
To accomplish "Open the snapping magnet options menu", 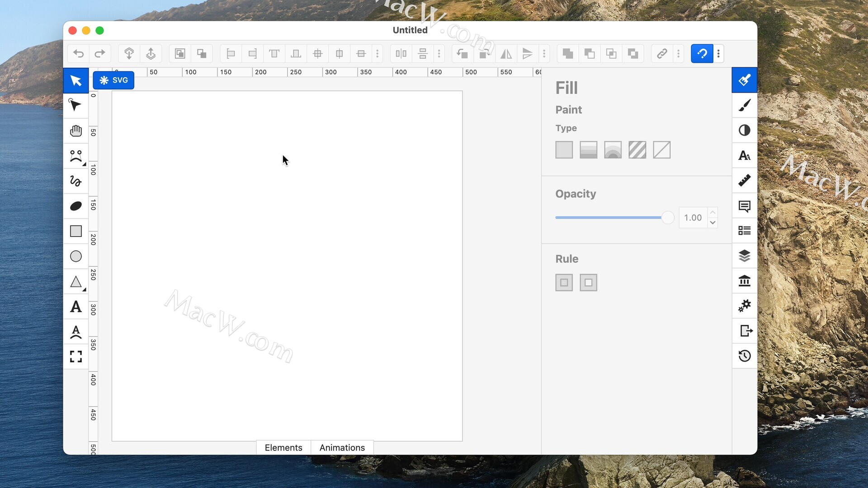I will click(718, 54).
